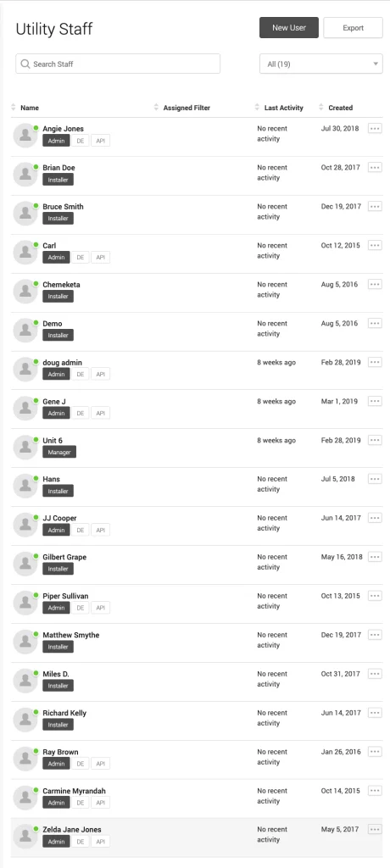Sort by the Created column header
Screen dimensions: 390x868
click(x=340, y=108)
